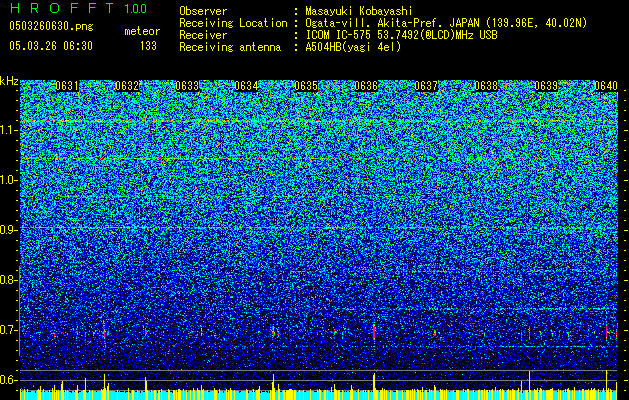The width and height of the screenshot is (629, 400).
Task: Click the 'Receiving antenna' field label
Action: (x=230, y=47)
